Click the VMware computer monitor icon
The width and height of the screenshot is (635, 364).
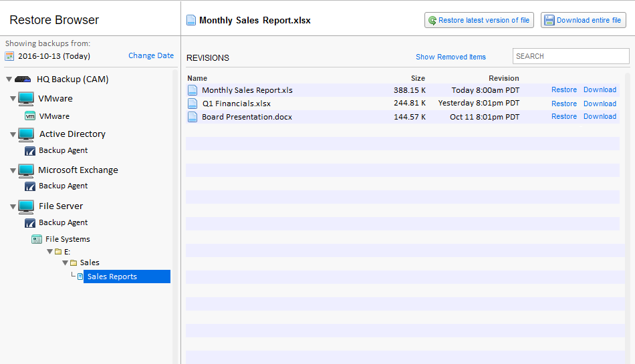(x=26, y=99)
